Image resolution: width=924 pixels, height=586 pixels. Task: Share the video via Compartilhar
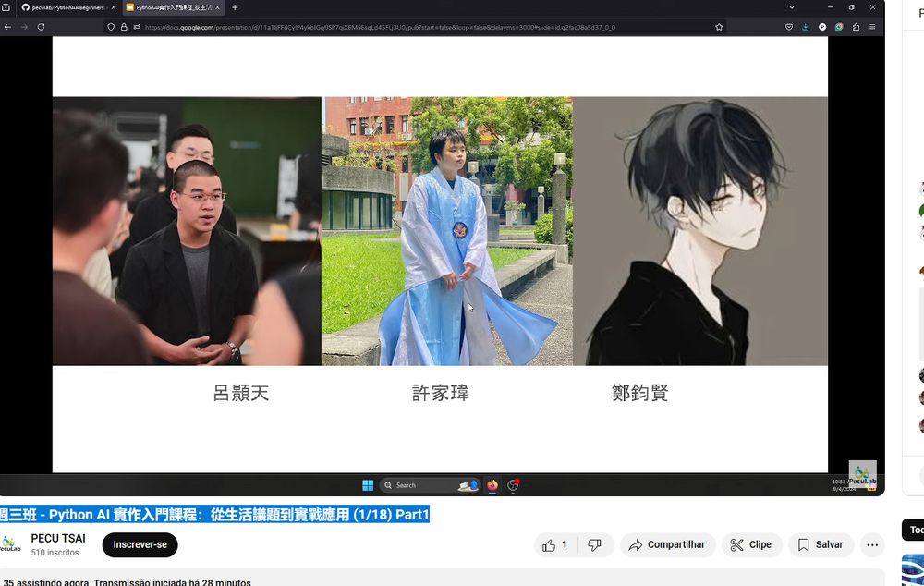pyautogui.click(x=668, y=544)
